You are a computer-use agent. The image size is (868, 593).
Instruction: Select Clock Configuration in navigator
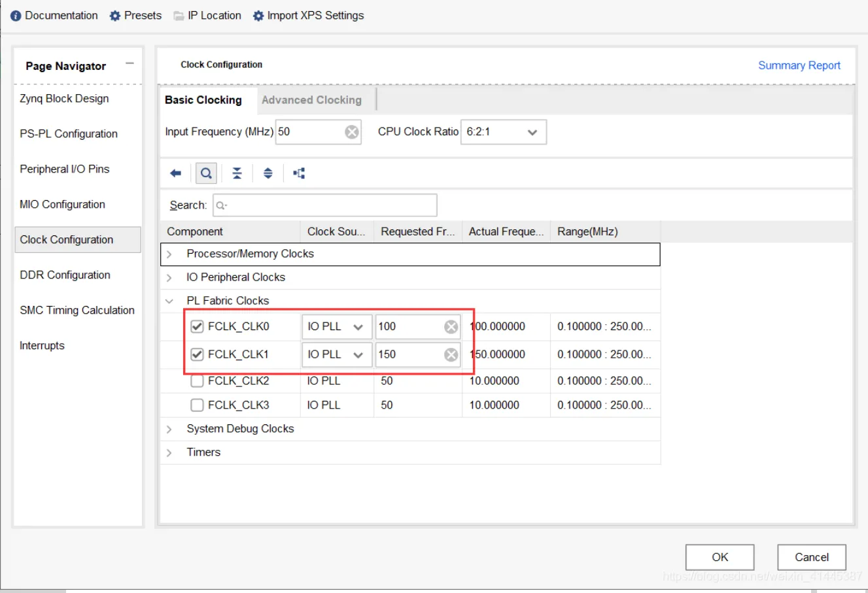[x=78, y=240]
